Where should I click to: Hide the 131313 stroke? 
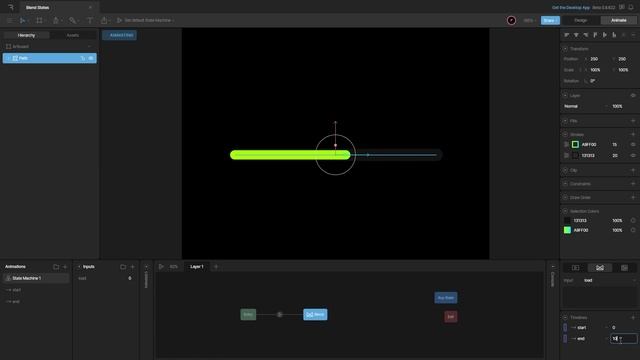pyautogui.click(x=633, y=156)
